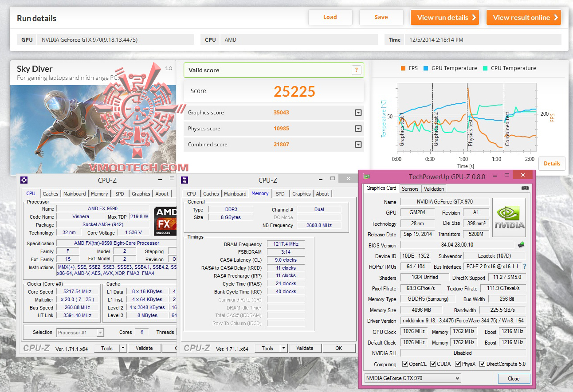Click the orange FPS legend swatch
Image resolution: width=573 pixels, height=392 pixels.
(x=403, y=68)
